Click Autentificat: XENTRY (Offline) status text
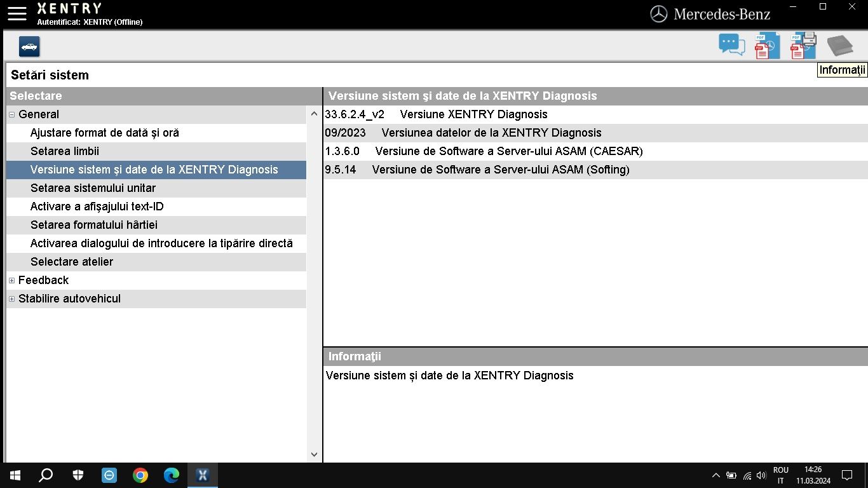Screen dimensions: 868x488 [x=90, y=22]
